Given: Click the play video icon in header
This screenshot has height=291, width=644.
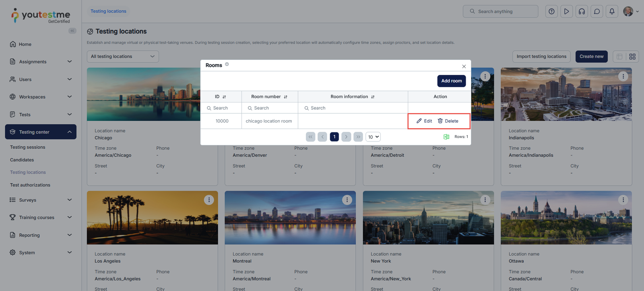Looking at the screenshot, I should pyautogui.click(x=566, y=11).
